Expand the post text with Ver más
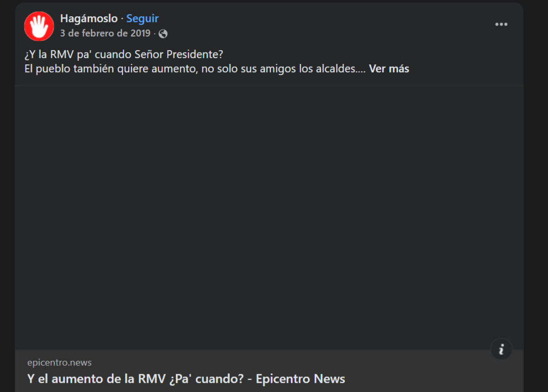This screenshot has width=548, height=392. (389, 69)
